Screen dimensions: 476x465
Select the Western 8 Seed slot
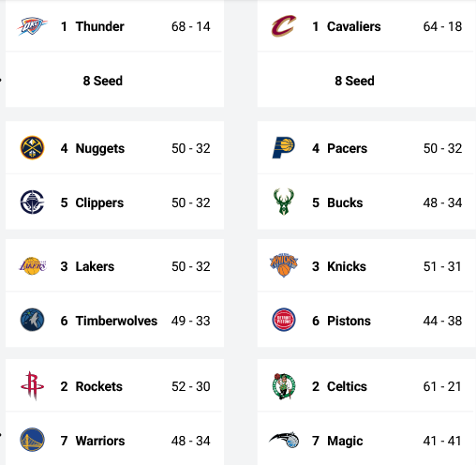coord(114,80)
